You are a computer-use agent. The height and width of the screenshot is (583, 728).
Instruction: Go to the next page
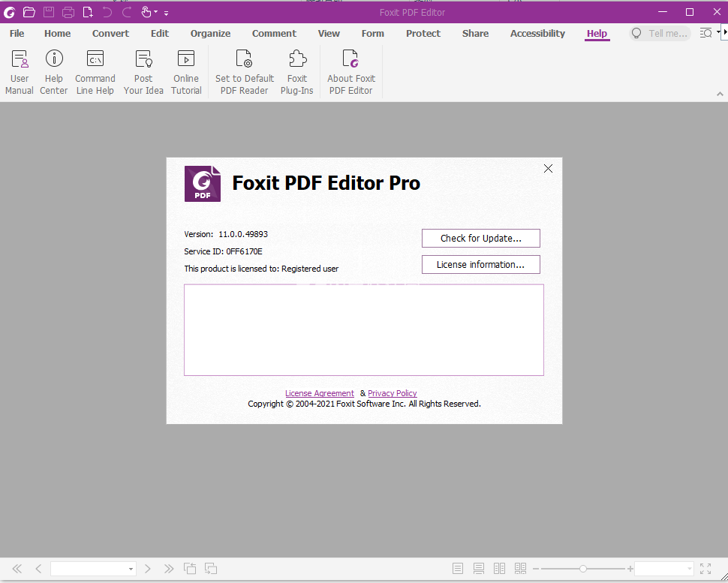pos(148,569)
